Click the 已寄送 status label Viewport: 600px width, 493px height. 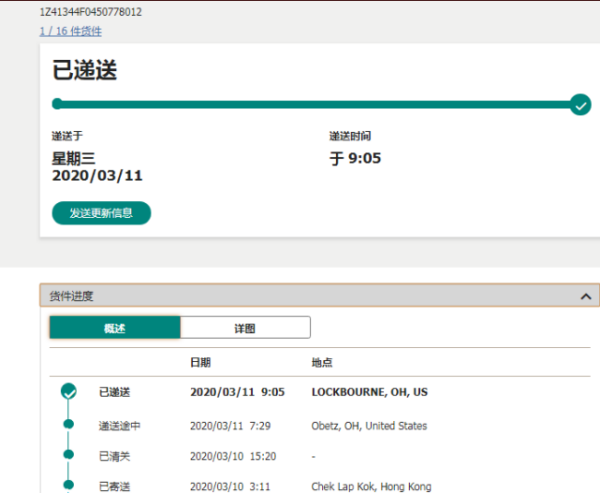coord(114,486)
